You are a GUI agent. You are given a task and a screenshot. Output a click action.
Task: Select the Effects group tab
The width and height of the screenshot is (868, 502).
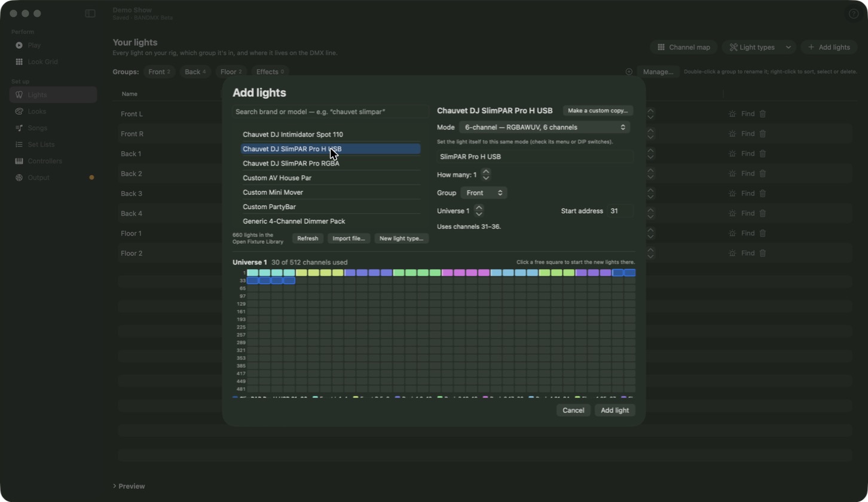click(270, 72)
